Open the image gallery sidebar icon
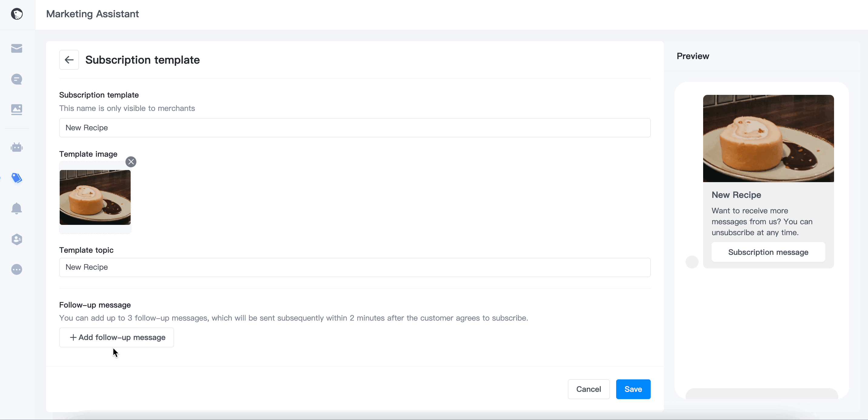 point(16,109)
